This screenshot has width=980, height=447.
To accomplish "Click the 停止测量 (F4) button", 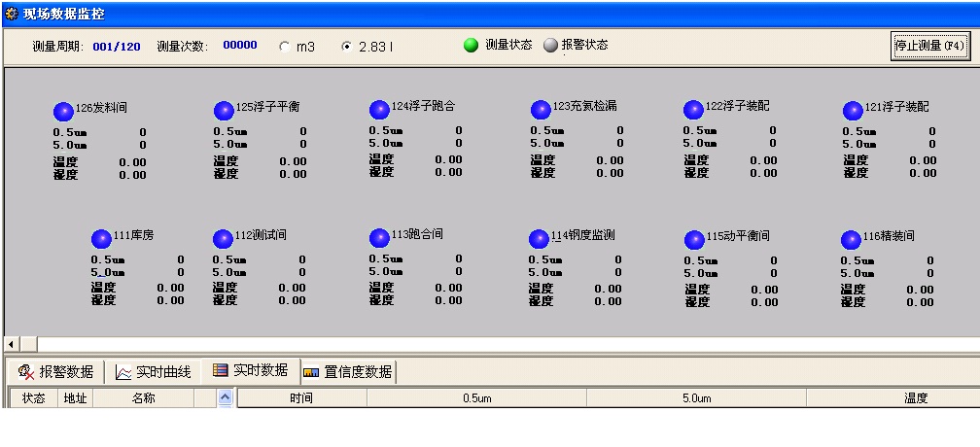I will tap(930, 46).
